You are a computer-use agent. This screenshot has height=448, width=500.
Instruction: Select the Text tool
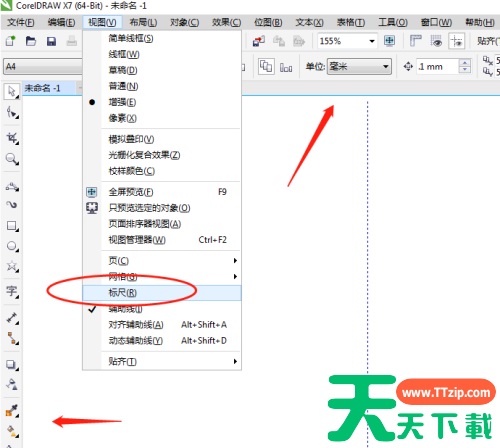click(12, 291)
